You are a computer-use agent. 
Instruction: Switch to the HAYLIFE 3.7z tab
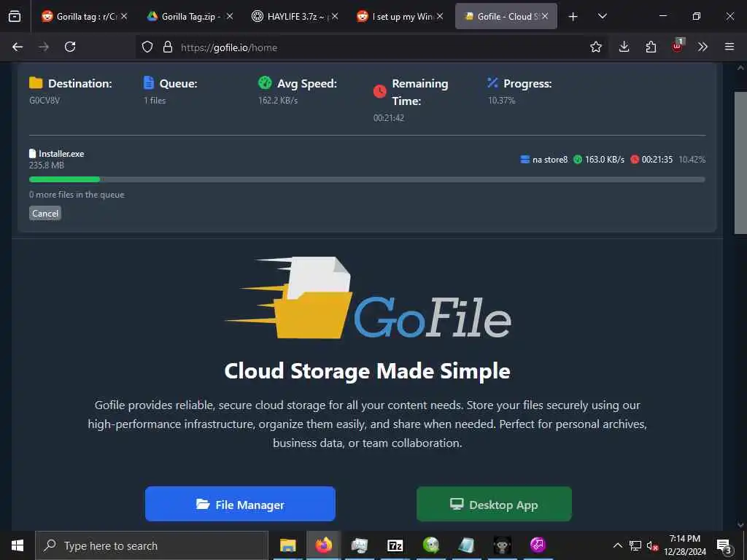click(295, 16)
